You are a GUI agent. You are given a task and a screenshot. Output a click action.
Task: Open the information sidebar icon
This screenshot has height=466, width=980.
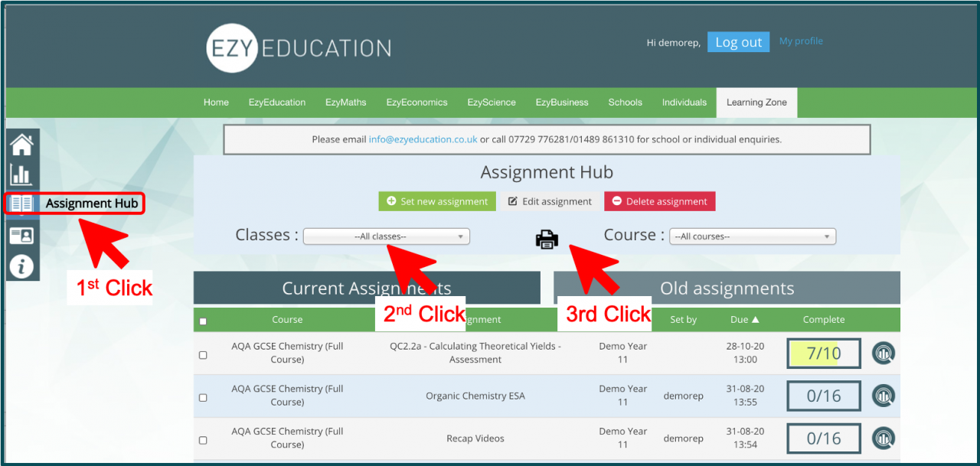pyautogui.click(x=21, y=266)
